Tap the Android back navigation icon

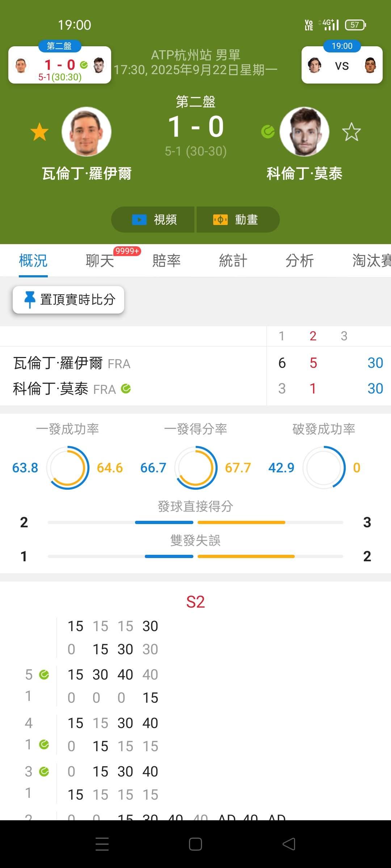point(289,844)
